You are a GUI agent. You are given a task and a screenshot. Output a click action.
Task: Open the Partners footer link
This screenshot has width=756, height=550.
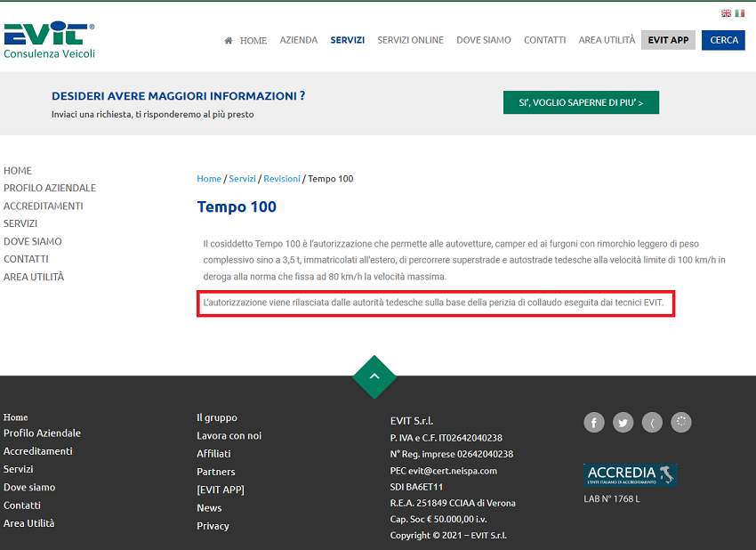[216, 472]
